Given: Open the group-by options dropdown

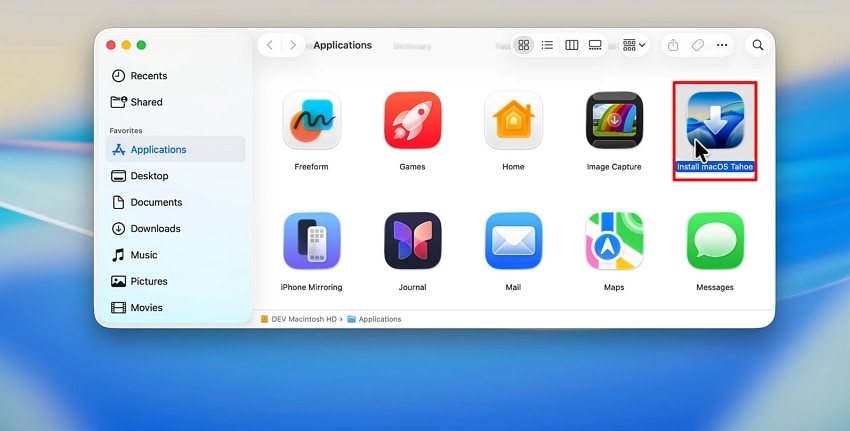Looking at the screenshot, I should pyautogui.click(x=634, y=45).
